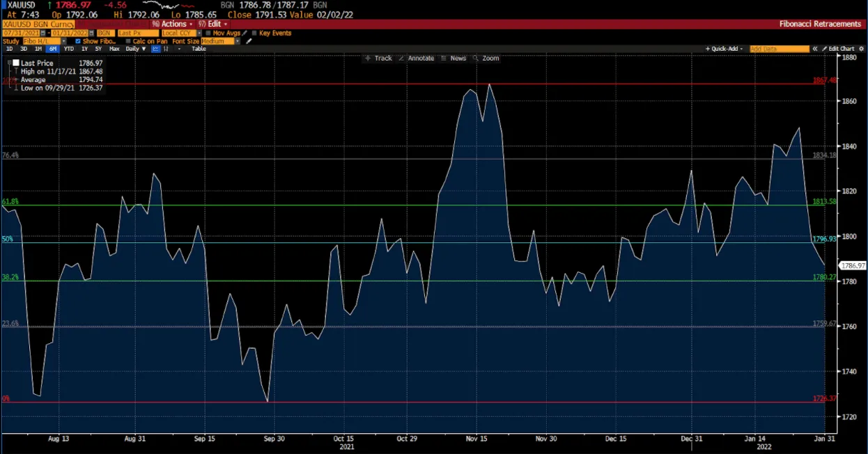Click the Edit Chart gear icon

pyautogui.click(x=861, y=49)
